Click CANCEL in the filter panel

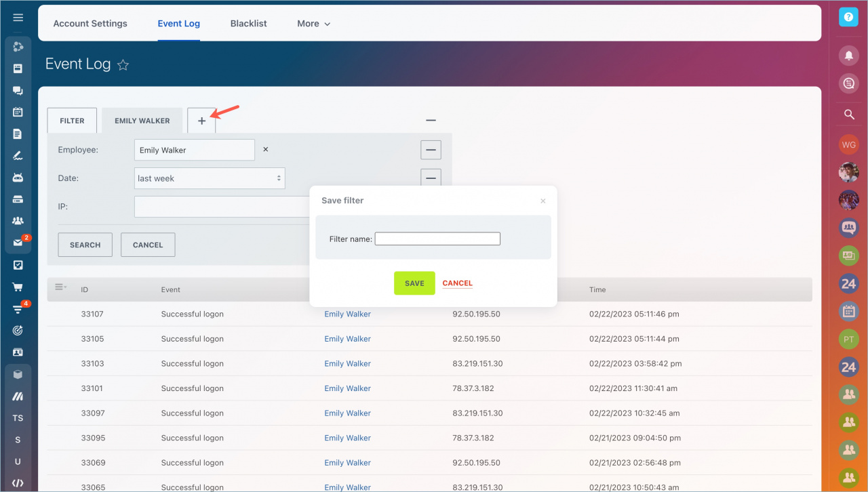click(148, 245)
